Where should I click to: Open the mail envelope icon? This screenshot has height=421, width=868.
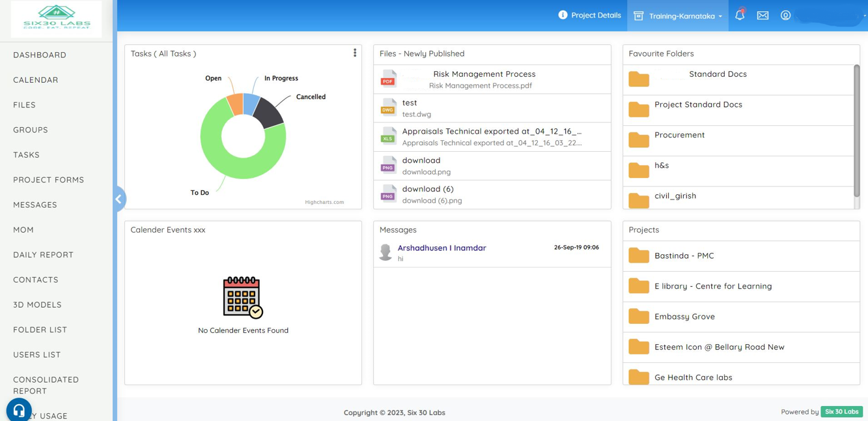coord(763,15)
